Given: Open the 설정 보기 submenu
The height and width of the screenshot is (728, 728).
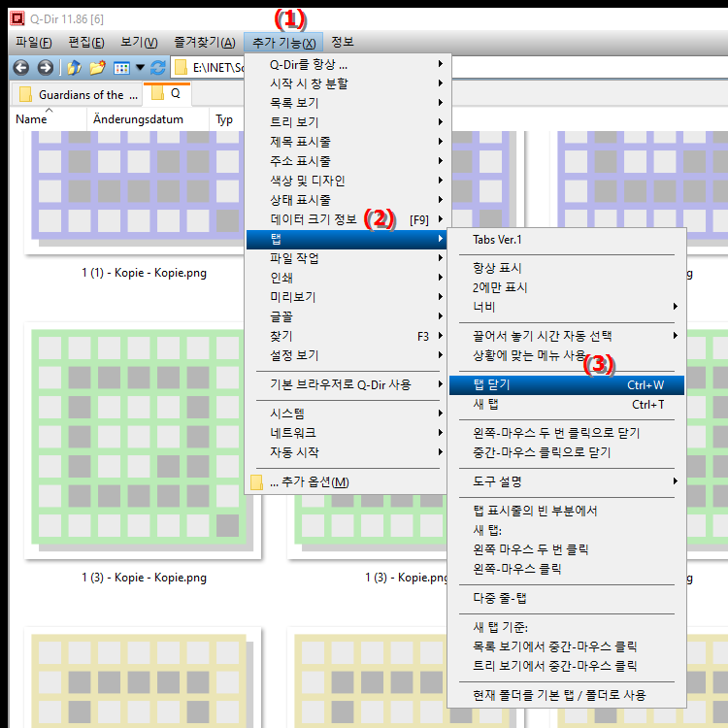Looking at the screenshot, I should (346, 355).
